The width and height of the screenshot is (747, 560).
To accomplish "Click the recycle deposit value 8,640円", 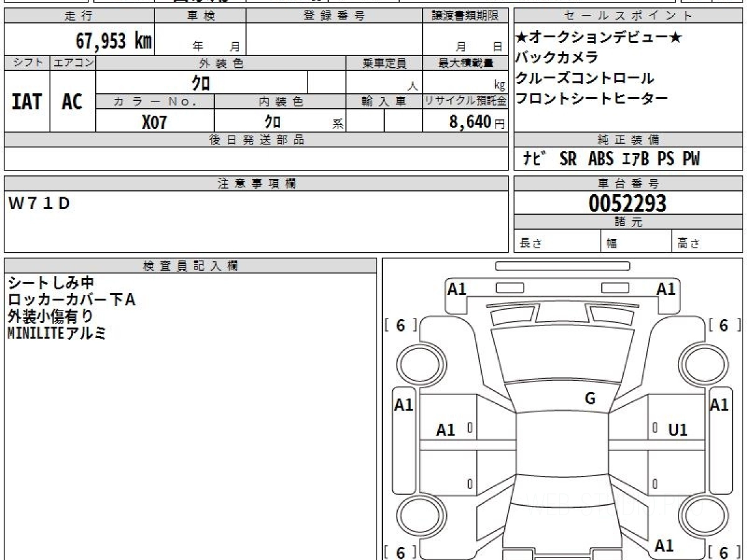I will click(x=477, y=122).
